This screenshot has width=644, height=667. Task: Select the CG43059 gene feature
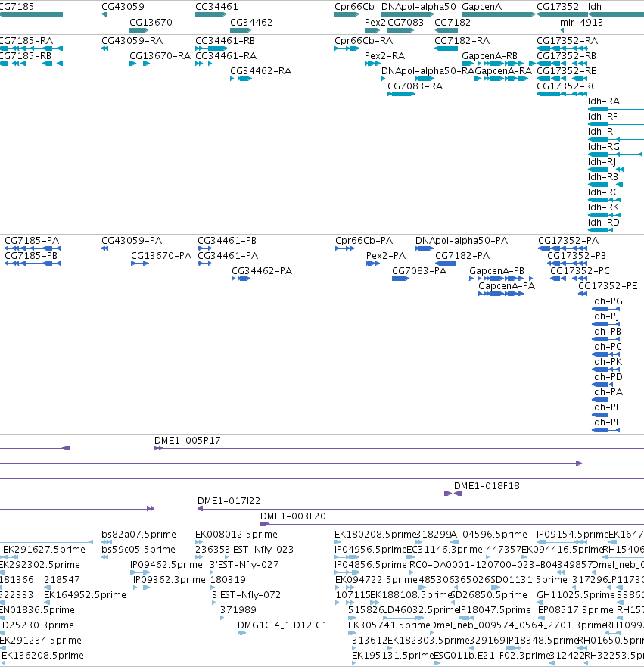tap(104, 14)
